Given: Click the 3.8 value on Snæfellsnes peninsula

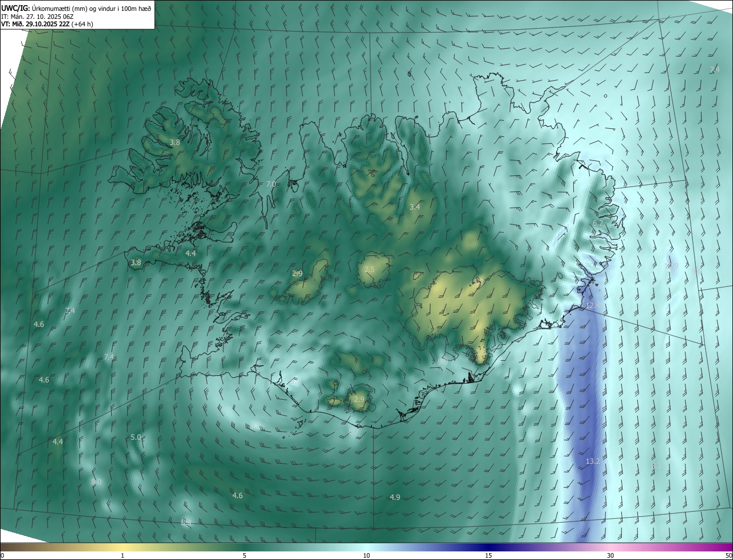Looking at the screenshot, I should pyautogui.click(x=136, y=263).
